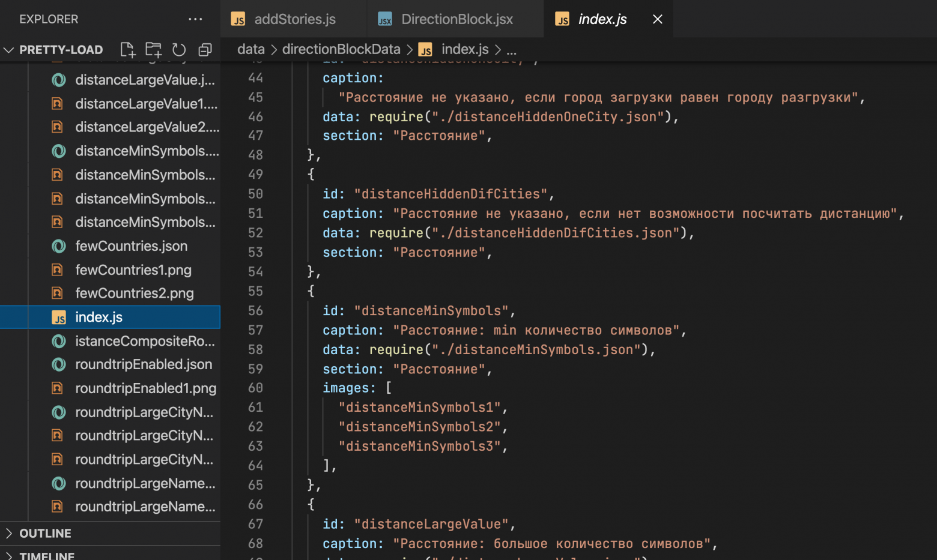The height and width of the screenshot is (560, 937).
Task: Click the Collapse Folders icon in Explorer
Action: click(205, 50)
